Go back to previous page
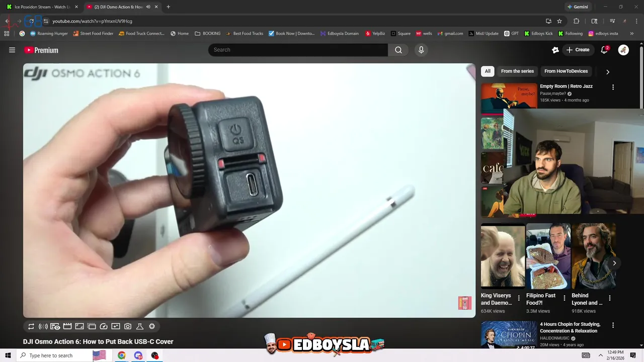644x362 pixels. (7, 21)
